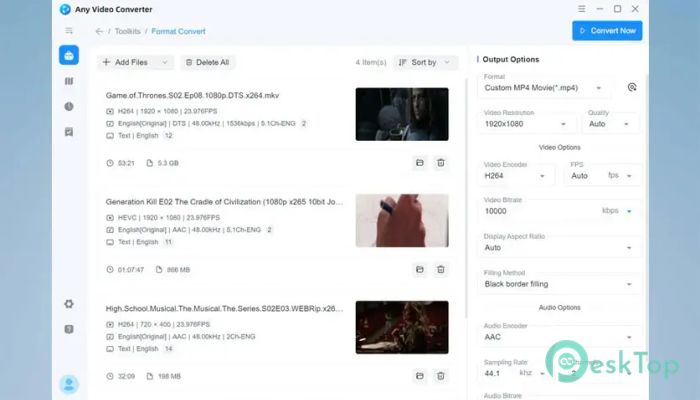The image size is (700, 400).
Task: Open the Video Bitrate kbps dropdown arrow
Action: pos(629,211)
